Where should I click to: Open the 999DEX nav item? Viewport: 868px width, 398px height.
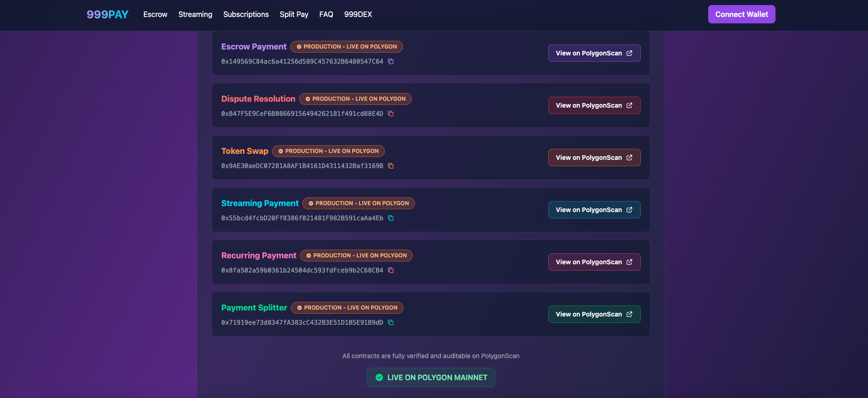[358, 15]
